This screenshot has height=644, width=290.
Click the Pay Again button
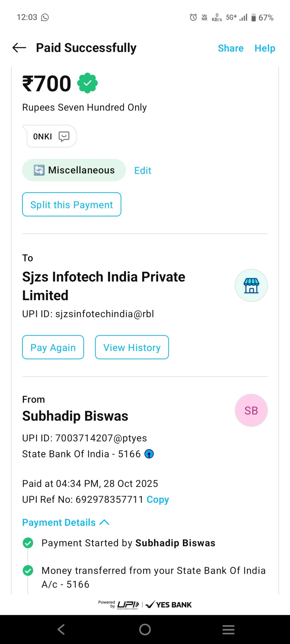(53, 347)
